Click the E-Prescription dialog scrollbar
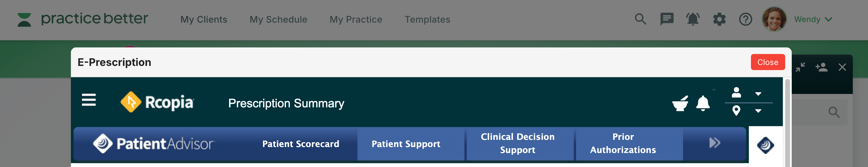This screenshot has height=167, width=868. pos(787,121)
